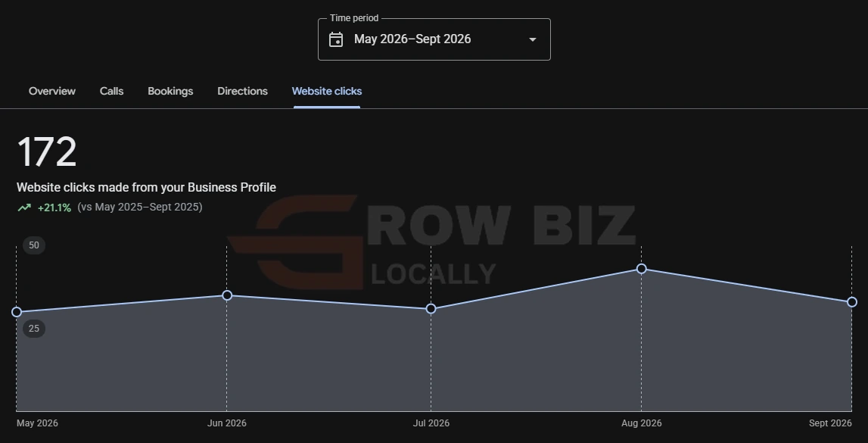The height and width of the screenshot is (443, 868).
Task: Click the Jul 2026 x-axis label
Action: 431,423
